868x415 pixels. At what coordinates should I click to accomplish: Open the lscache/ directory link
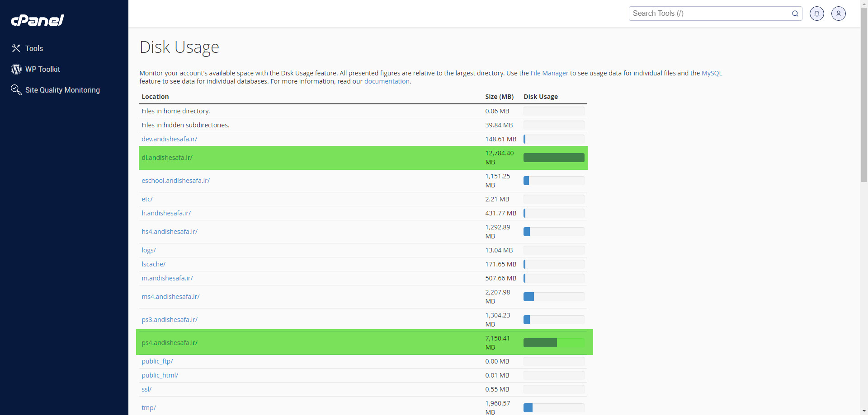(153, 264)
